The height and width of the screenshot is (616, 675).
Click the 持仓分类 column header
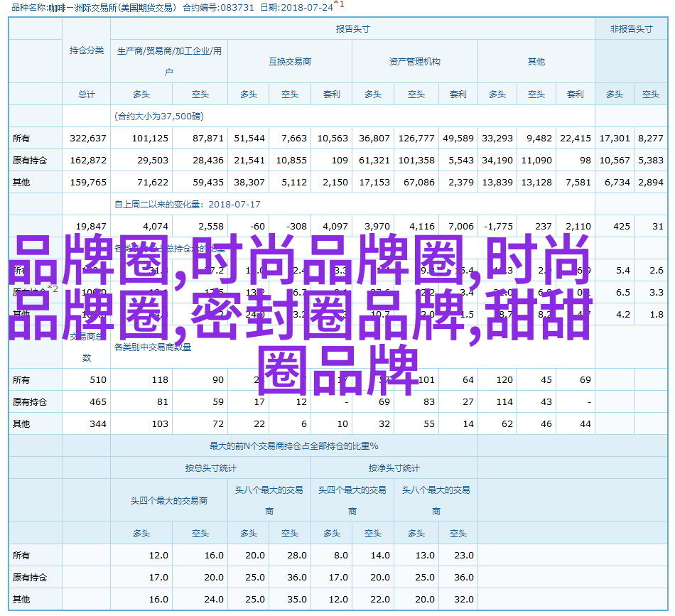point(86,50)
